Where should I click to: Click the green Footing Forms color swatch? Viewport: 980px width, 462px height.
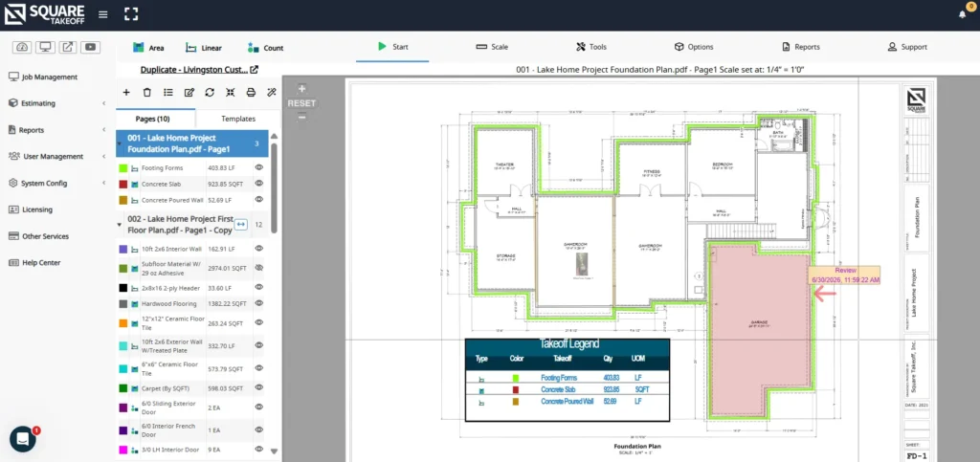click(123, 168)
